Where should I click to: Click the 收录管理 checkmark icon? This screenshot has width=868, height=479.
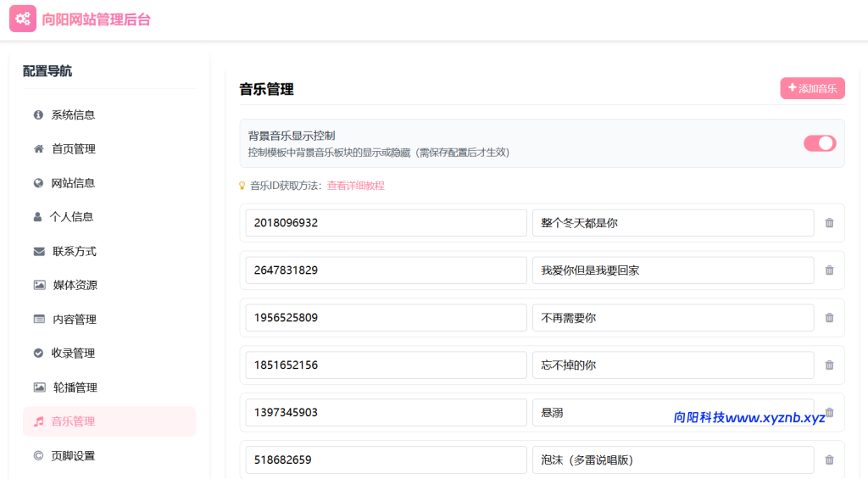pos(38,353)
